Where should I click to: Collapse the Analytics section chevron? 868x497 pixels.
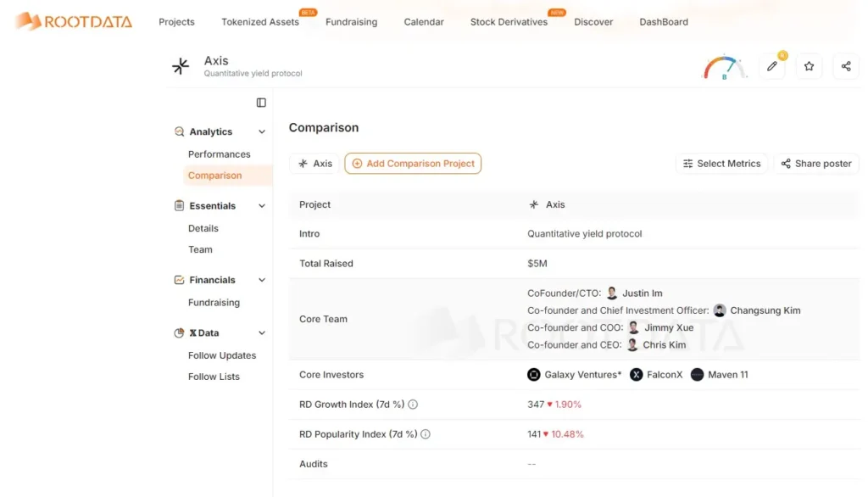tap(262, 131)
